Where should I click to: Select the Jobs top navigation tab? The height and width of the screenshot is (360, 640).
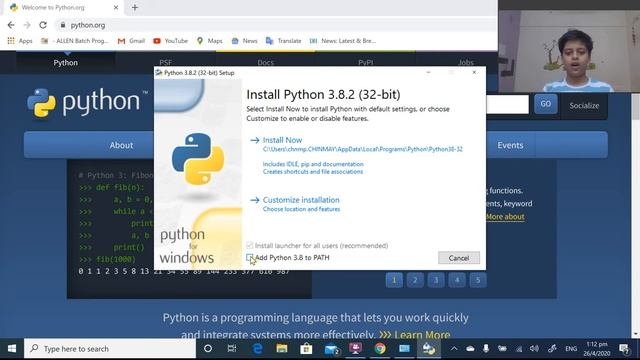coord(465,62)
